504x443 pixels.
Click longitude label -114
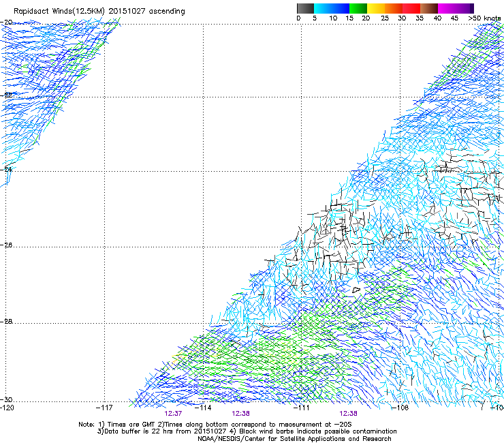[203, 408]
